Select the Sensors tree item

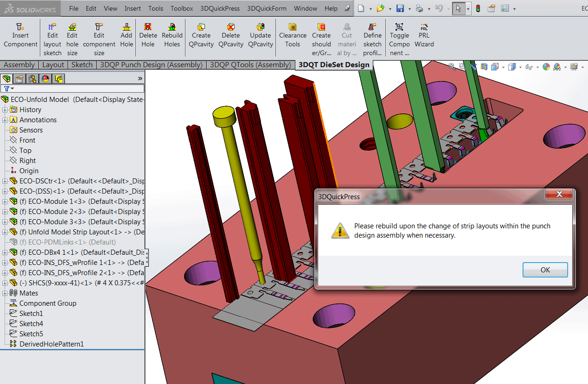[x=31, y=130]
